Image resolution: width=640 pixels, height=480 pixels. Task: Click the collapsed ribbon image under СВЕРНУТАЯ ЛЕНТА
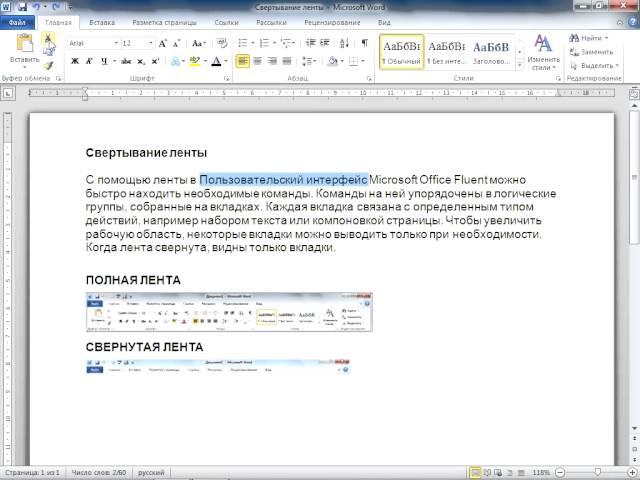pos(218,366)
